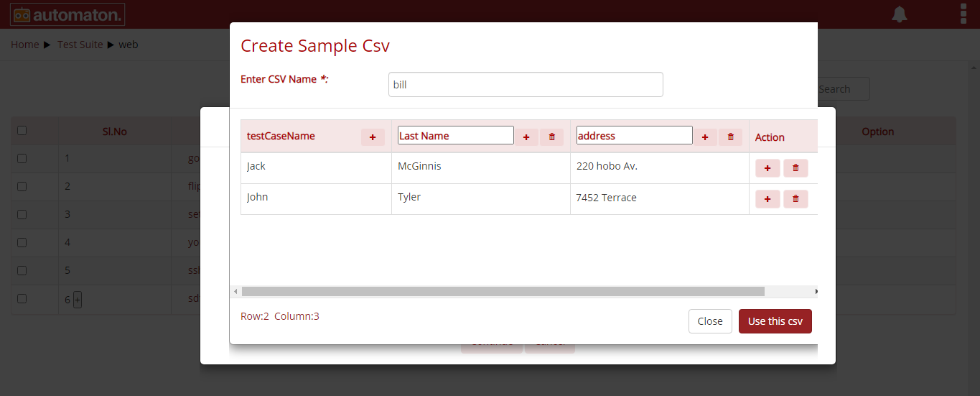
Task: Edit the Last Name column header field
Action: coord(456,135)
